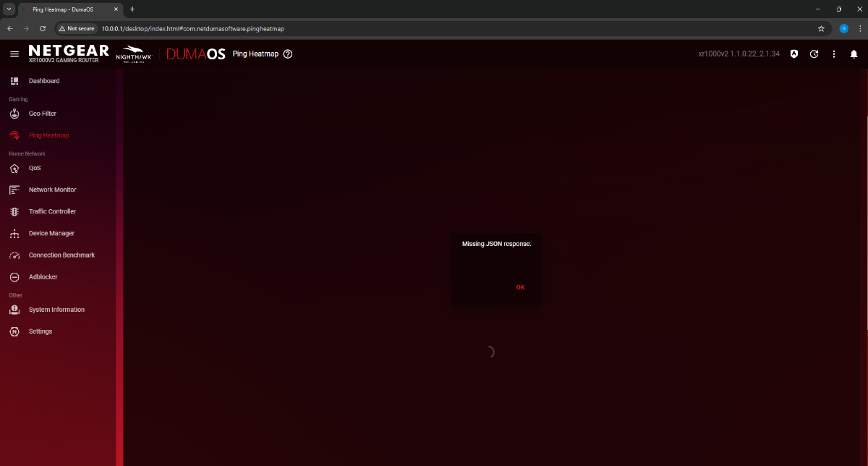Click the System Information sidebar icon
This screenshot has width=868, height=466.
click(14, 310)
